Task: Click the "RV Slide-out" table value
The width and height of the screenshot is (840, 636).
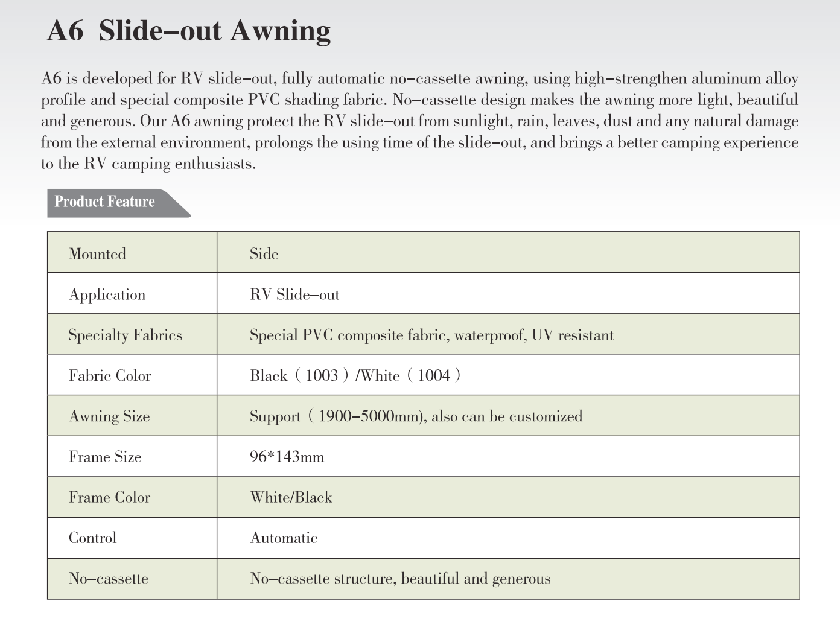Action: pyautogui.click(x=294, y=294)
